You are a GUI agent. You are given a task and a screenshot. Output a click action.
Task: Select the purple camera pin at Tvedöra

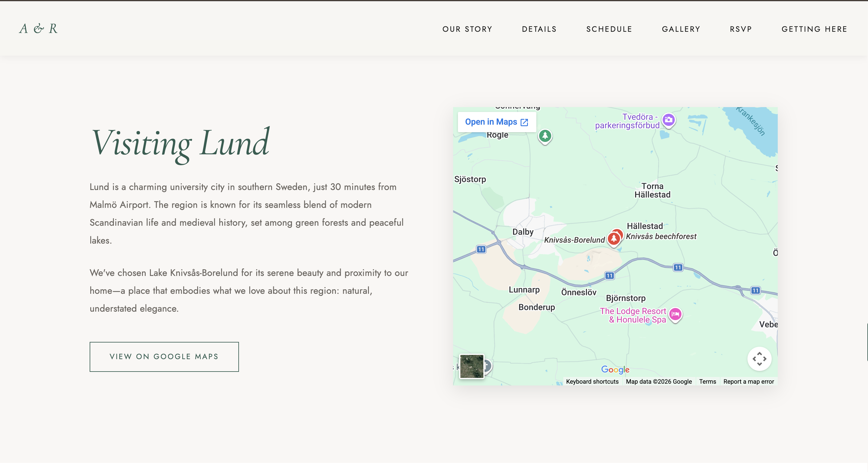[x=668, y=120]
